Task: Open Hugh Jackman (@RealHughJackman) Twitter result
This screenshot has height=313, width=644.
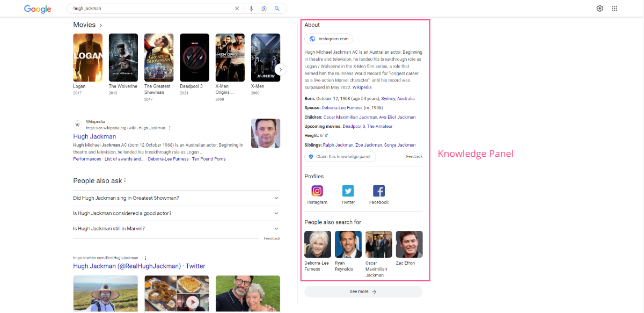Action: [139, 266]
